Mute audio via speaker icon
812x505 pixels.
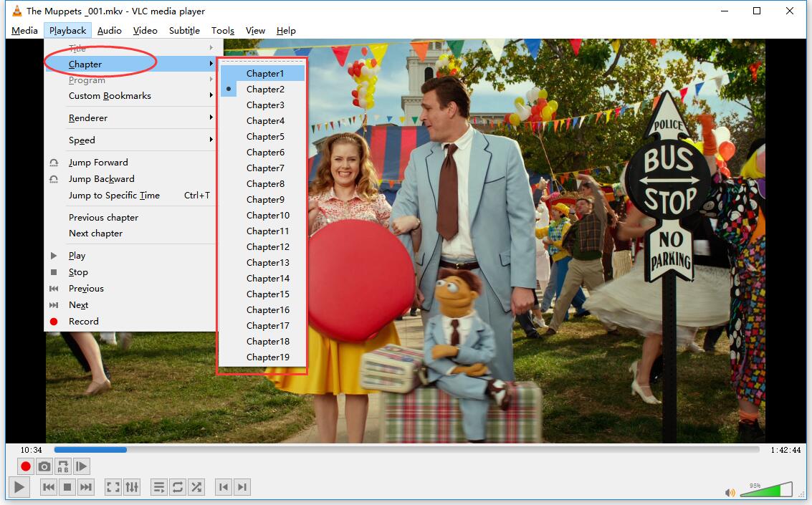pyautogui.click(x=730, y=492)
